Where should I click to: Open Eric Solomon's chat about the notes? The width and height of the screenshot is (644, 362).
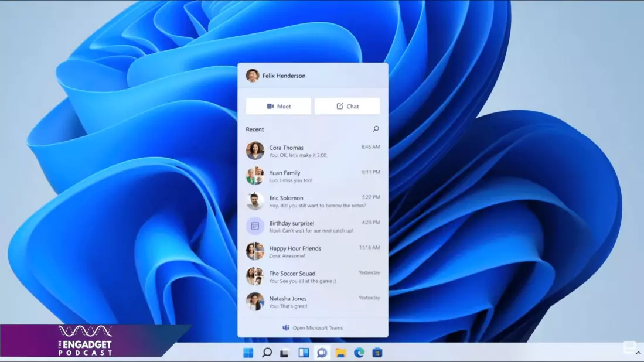click(312, 202)
